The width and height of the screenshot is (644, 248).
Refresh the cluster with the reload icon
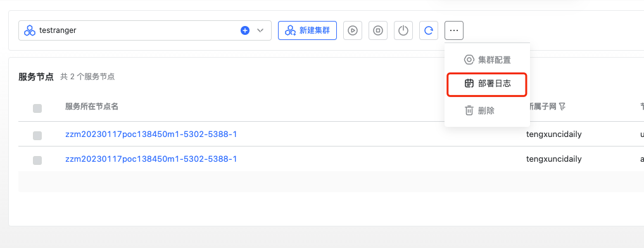click(x=429, y=30)
